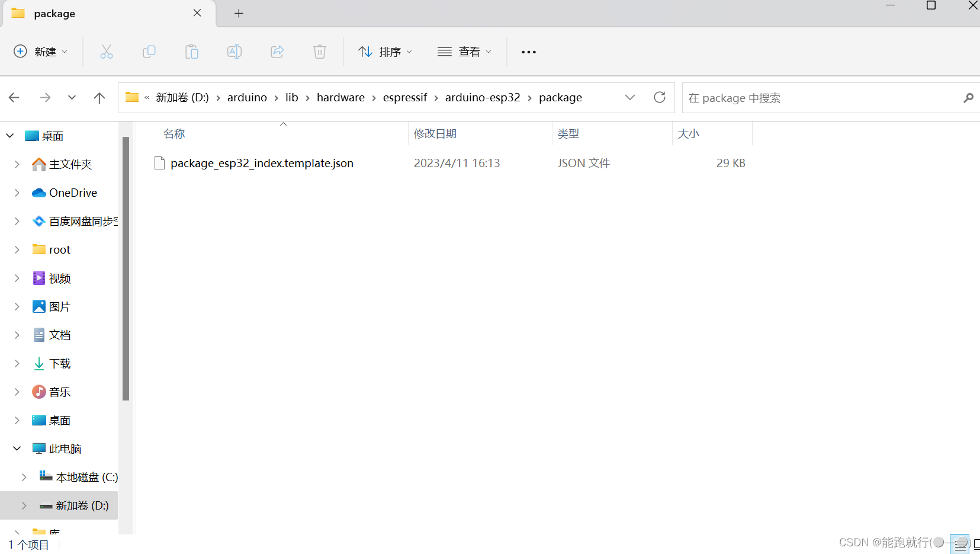Open the 排序 sort dropdown

pyautogui.click(x=385, y=52)
